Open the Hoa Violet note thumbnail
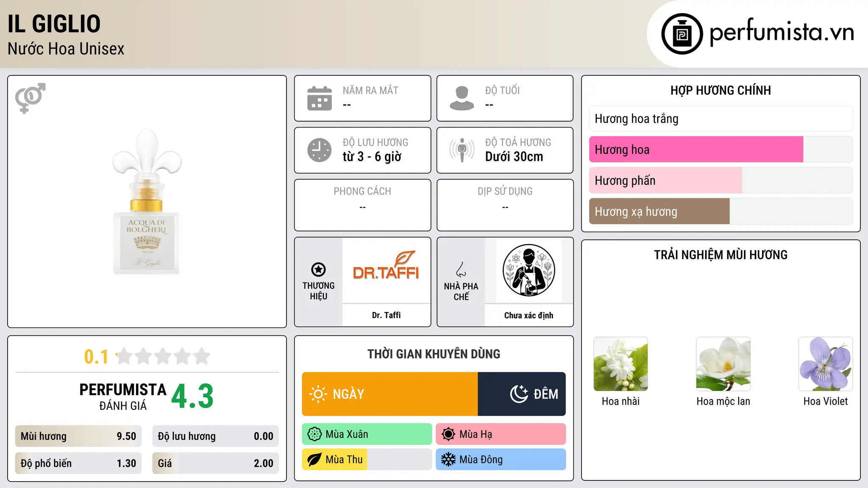Screen dimensions: 868x488 tap(826, 364)
